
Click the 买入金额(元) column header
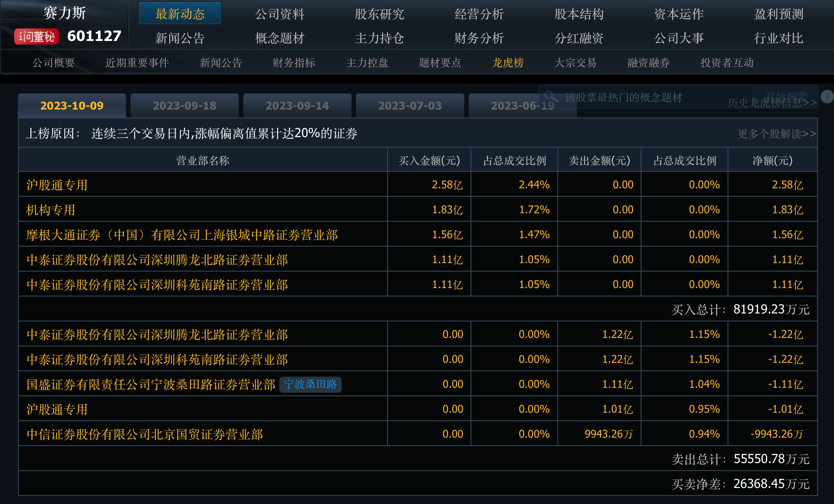point(429,160)
